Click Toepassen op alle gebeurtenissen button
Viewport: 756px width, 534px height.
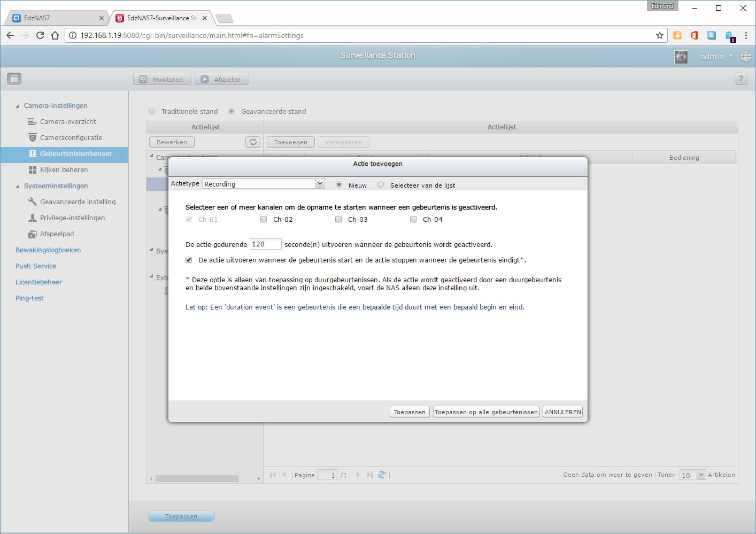tap(486, 412)
